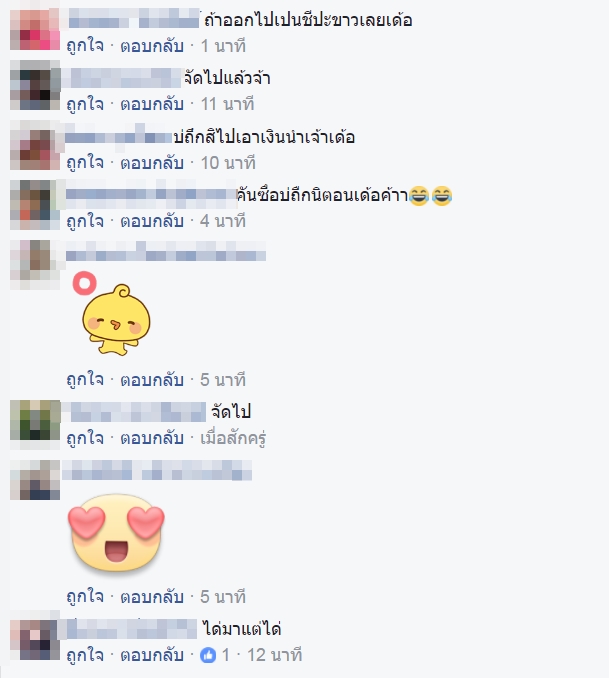Open profile picture of the top commenter

click(35, 27)
